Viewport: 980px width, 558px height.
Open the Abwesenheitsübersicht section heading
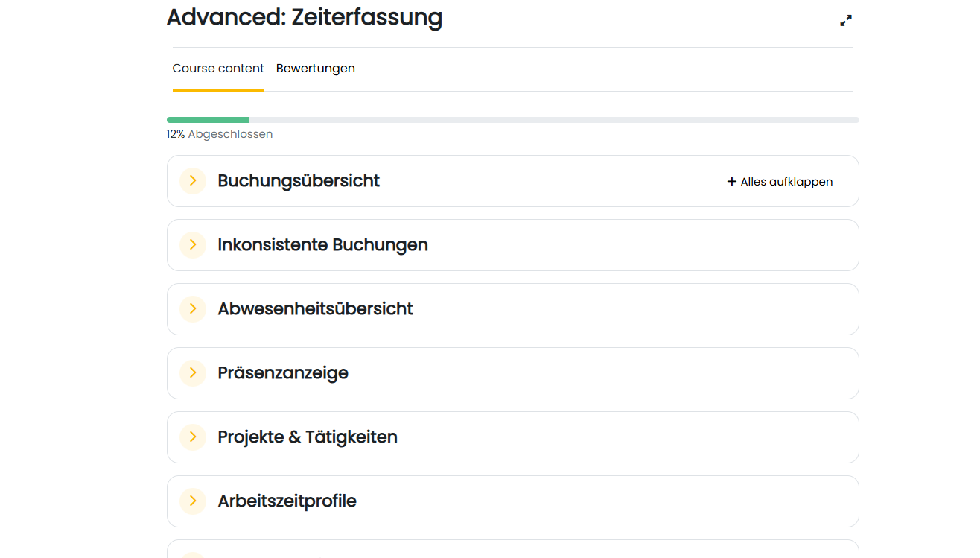point(315,309)
